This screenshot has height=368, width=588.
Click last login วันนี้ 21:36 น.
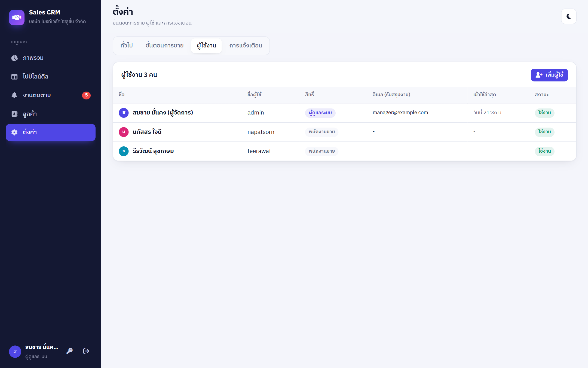point(488,113)
